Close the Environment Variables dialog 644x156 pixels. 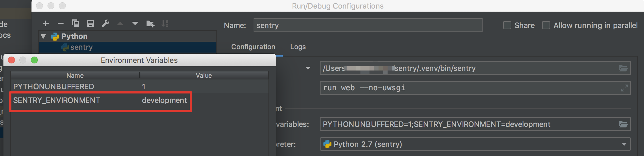pos(11,60)
